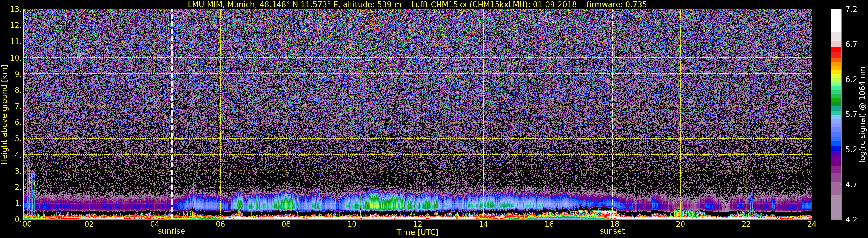The height and width of the screenshot is (238, 868).
Task: Click the x-axis tick label '04'
Action: (x=154, y=224)
